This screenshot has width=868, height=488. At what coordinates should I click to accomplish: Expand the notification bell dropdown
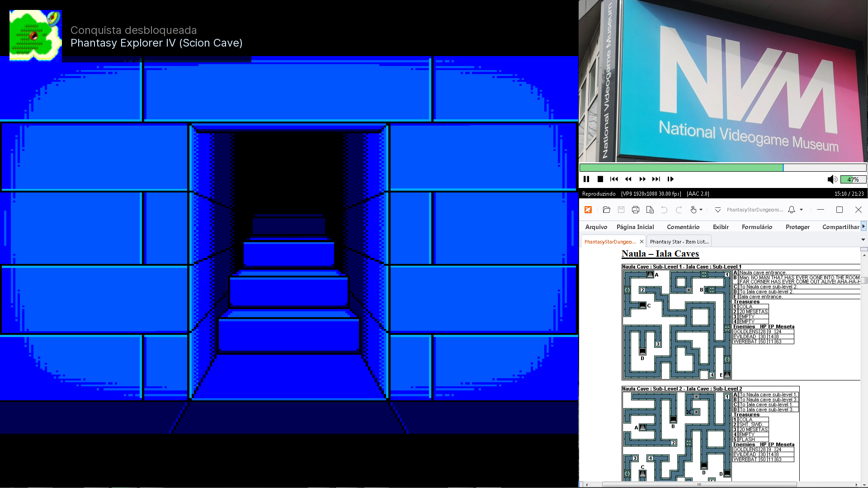(x=802, y=210)
